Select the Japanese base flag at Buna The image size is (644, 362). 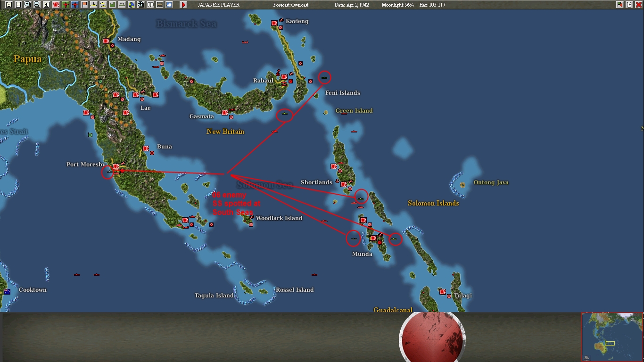pos(146,148)
